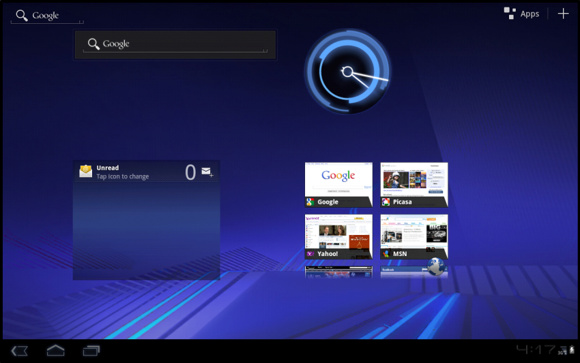Tap the browser globe icon
580x363 pixels.
tap(436, 266)
